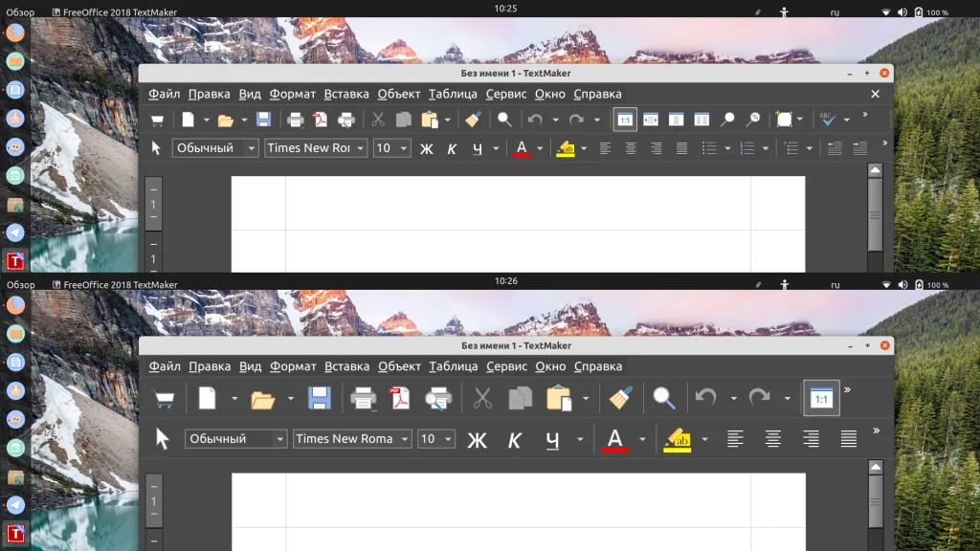Click PDF export icon in lower window
The image size is (980, 551).
click(400, 398)
